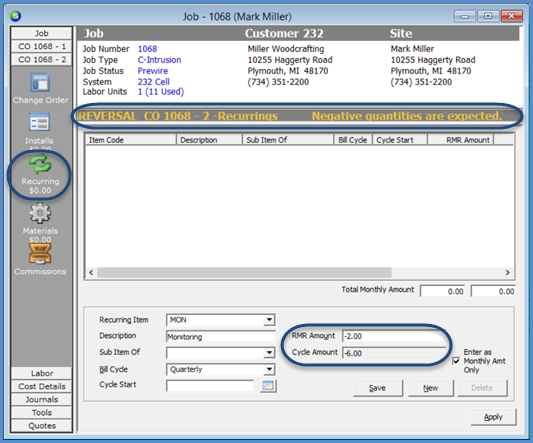Viewport: 533px width, 443px height.
Task: Click the horizontal scrollbar right arrow
Action: (x=508, y=272)
